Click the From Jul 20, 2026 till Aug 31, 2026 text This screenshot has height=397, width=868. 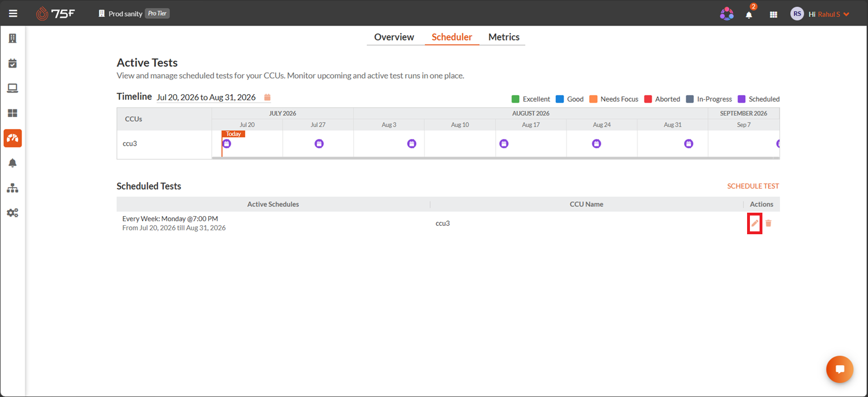(x=174, y=228)
